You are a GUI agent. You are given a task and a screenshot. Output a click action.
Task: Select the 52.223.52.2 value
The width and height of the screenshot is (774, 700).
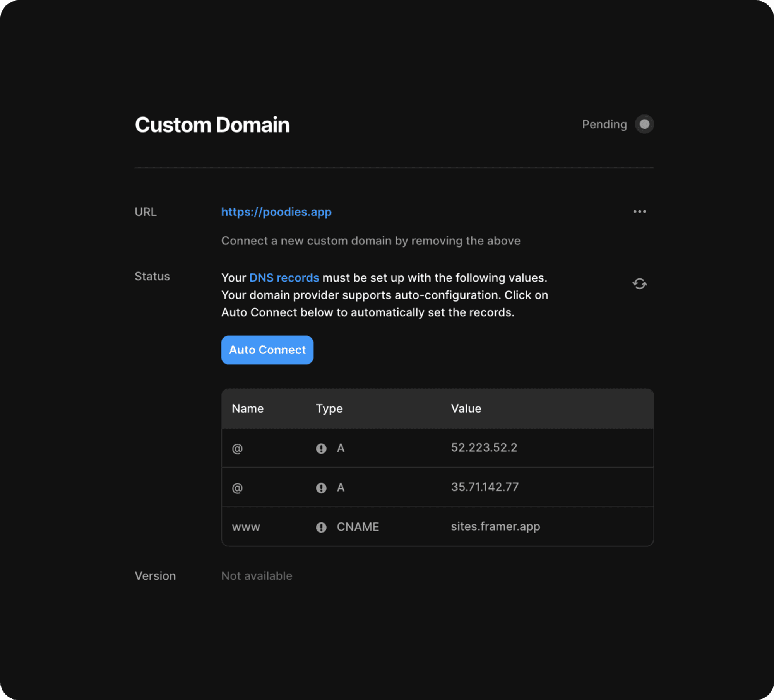[x=484, y=447]
